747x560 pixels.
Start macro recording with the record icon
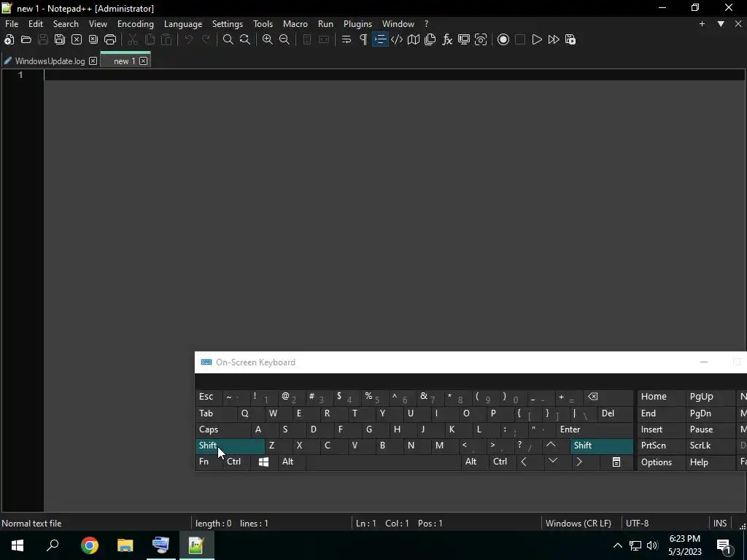click(503, 39)
